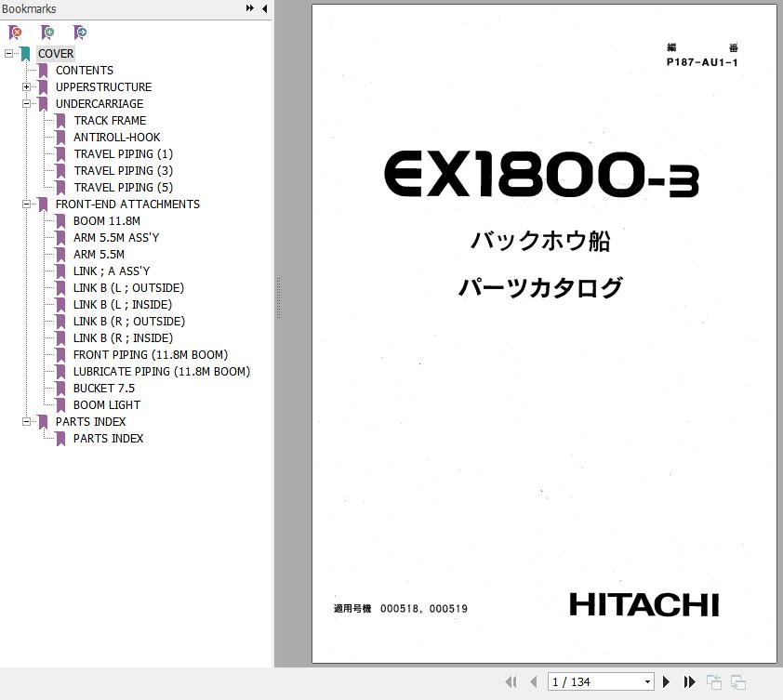
Task: Open the TRAVEL PIPING (1) bookmark
Action: 123,153
